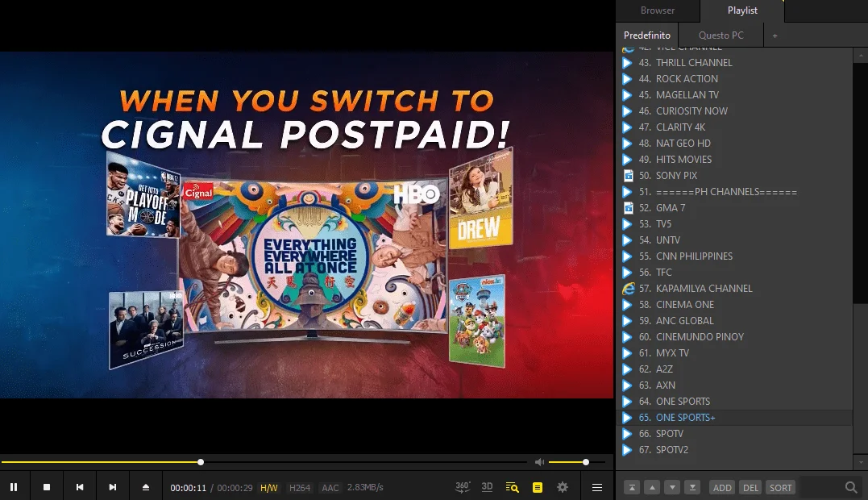
Task: Click the seek bar handle
Action: [201, 462]
